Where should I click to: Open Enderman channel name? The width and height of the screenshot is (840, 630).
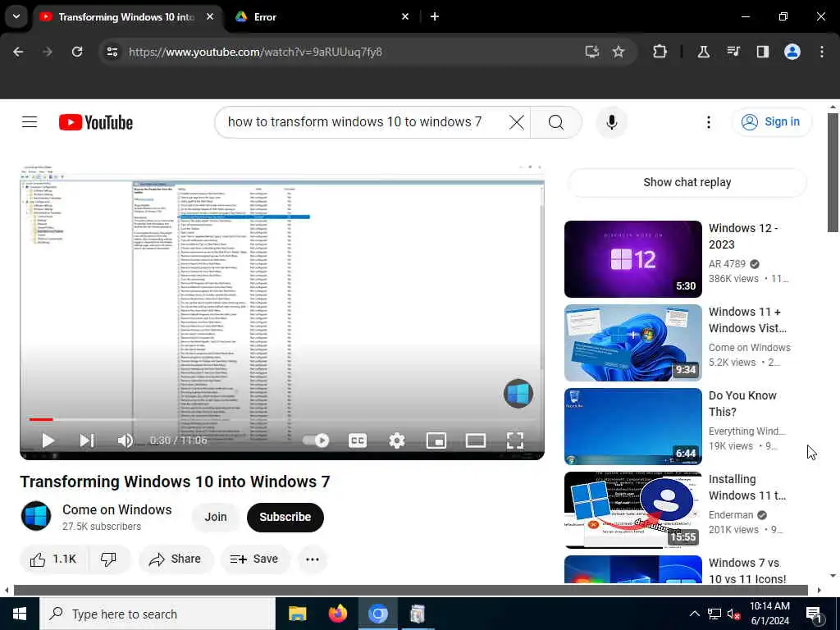click(x=731, y=514)
